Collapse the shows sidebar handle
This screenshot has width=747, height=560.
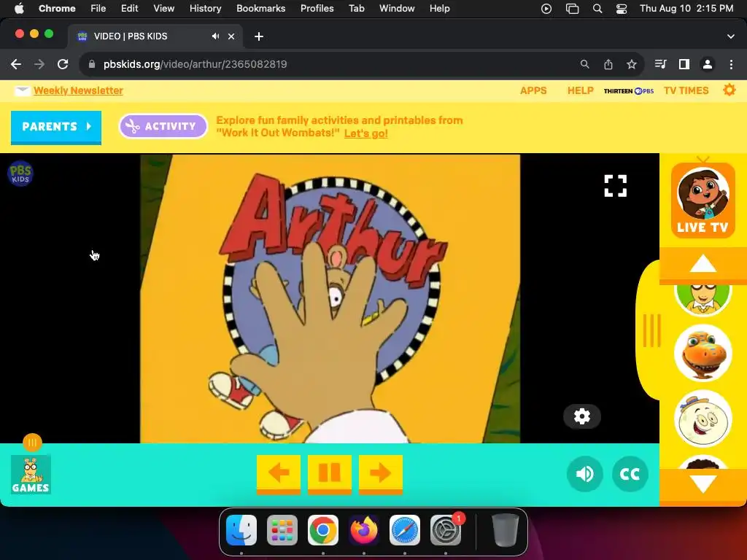click(651, 330)
